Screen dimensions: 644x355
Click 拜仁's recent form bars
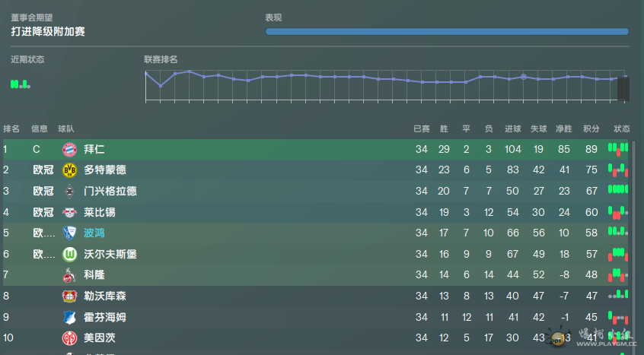618,149
